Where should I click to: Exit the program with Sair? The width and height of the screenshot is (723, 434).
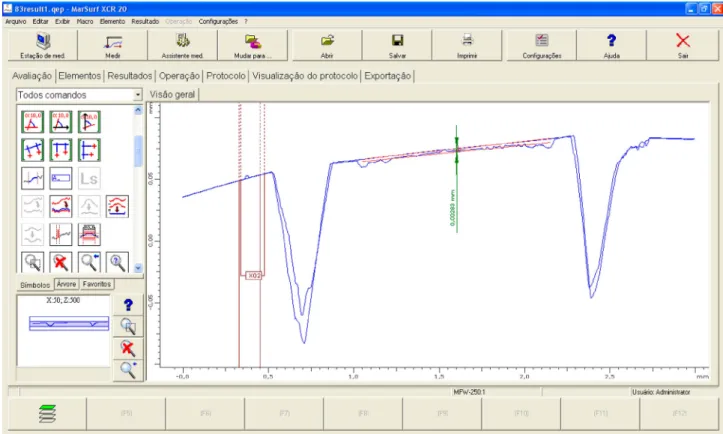pos(682,45)
